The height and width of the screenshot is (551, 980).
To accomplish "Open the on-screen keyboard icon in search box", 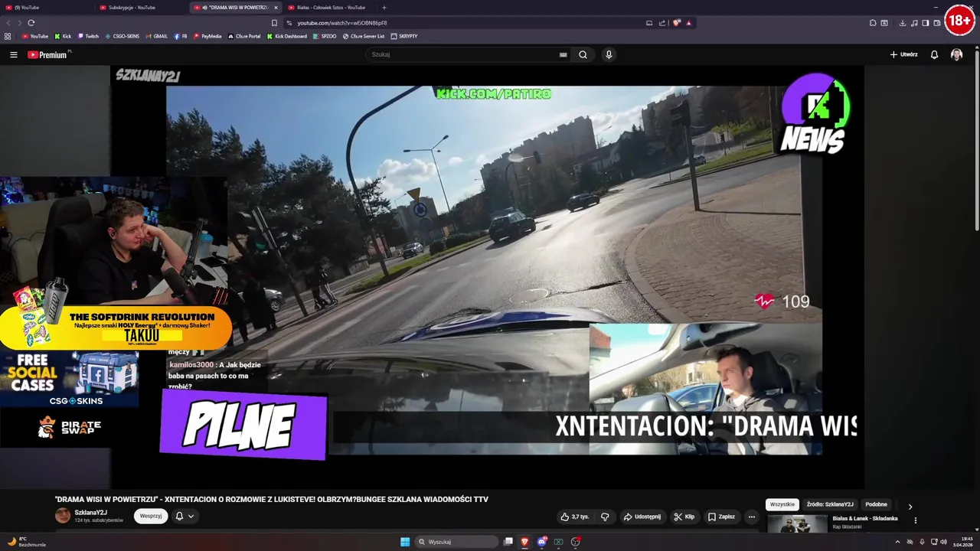I will (563, 54).
